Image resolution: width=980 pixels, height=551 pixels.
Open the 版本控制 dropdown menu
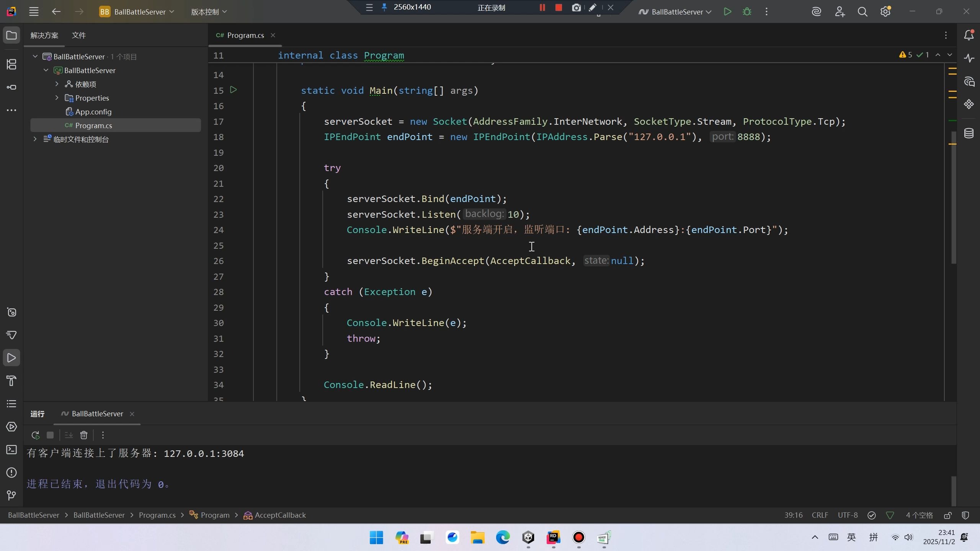click(209, 12)
